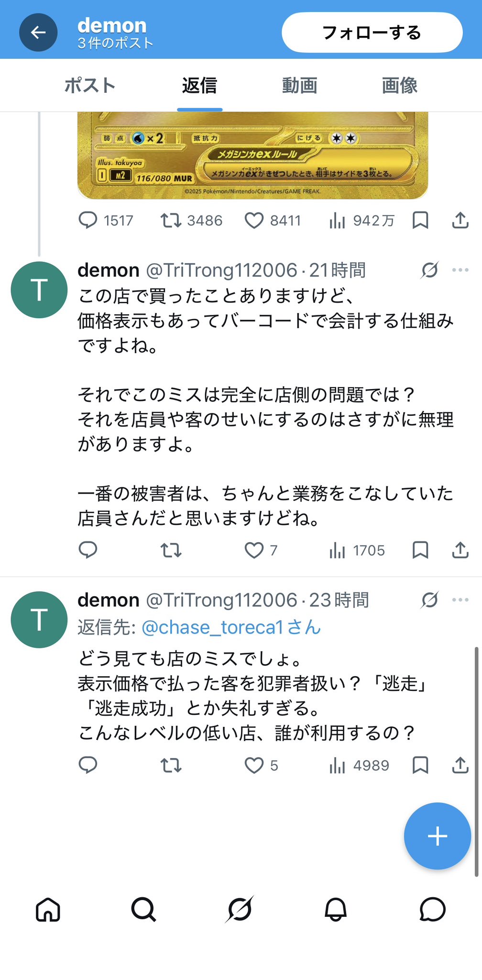Open more options on 21時間 post
Viewport: 482px width, 980px height.
point(460,270)
